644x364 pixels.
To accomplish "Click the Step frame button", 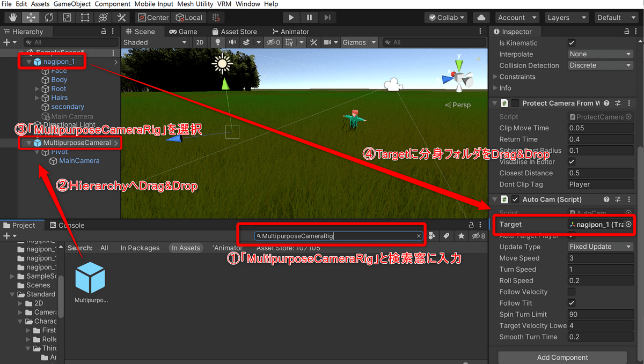I will (x=327, y=18).
